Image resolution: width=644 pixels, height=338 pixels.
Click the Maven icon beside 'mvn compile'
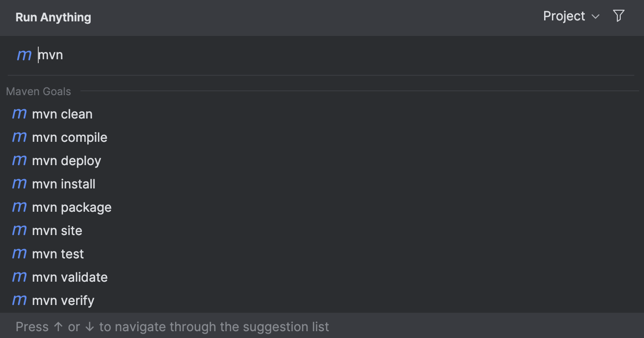coord(19,137)
